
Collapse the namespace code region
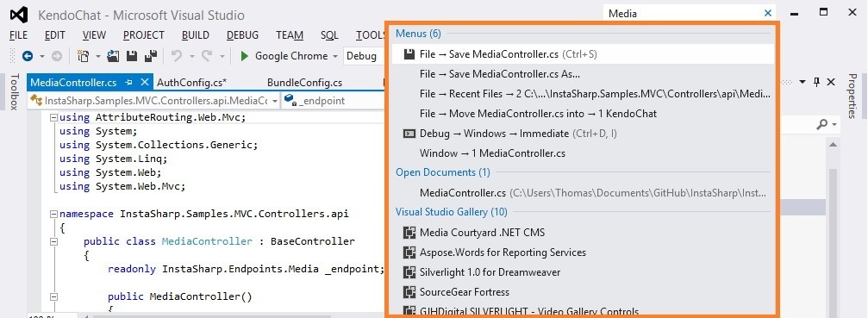tap(53, 214)
